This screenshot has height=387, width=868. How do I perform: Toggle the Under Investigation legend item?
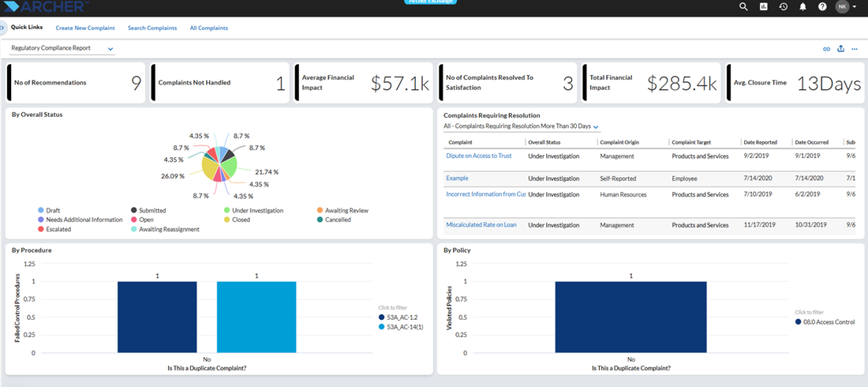coord(253,211)
